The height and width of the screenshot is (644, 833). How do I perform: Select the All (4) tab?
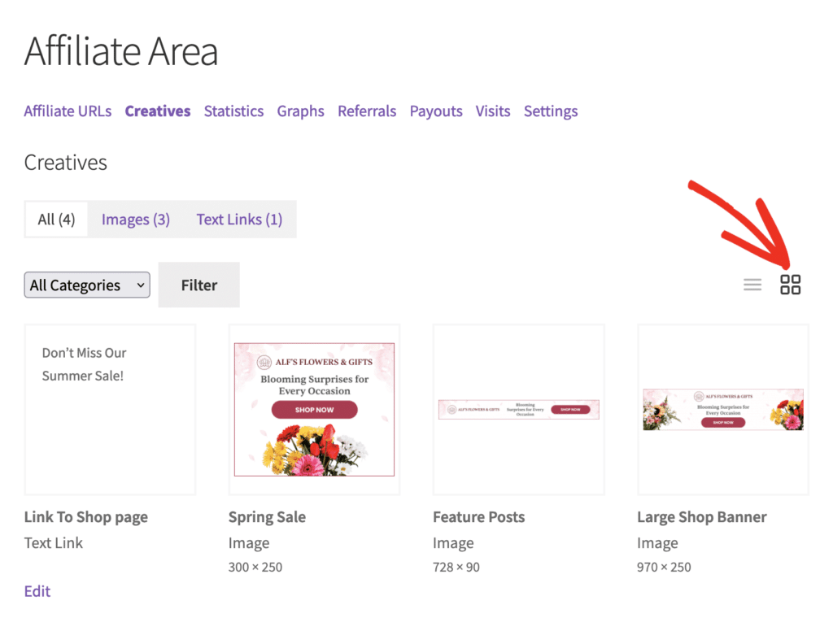56,220
